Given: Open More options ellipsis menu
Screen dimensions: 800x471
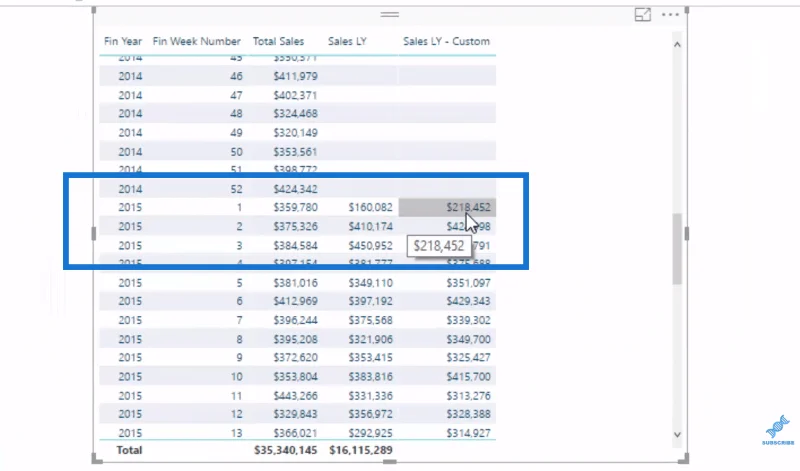Looking at the screenshot, I should pyautogui.click(x=670, y=15).
